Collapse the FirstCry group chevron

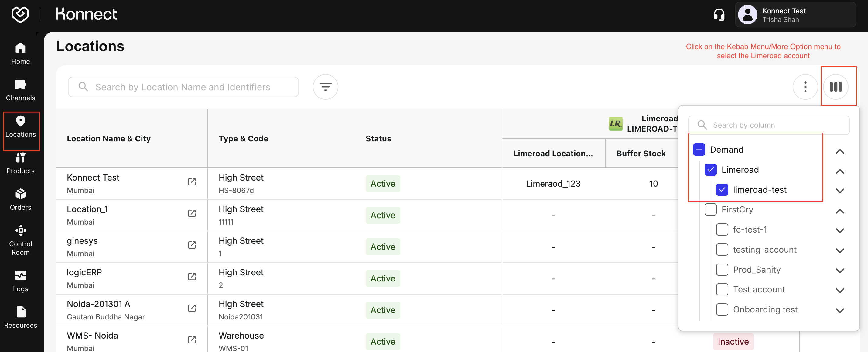840,211
